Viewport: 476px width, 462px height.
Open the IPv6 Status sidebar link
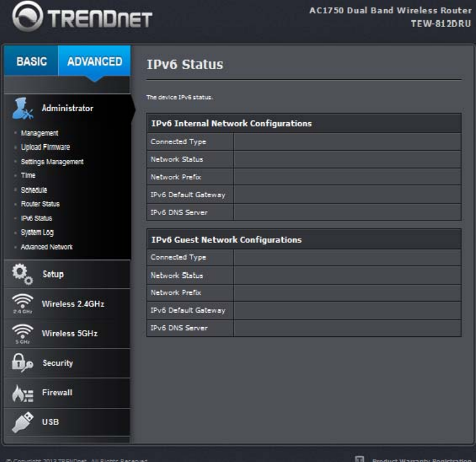(36, 218)
